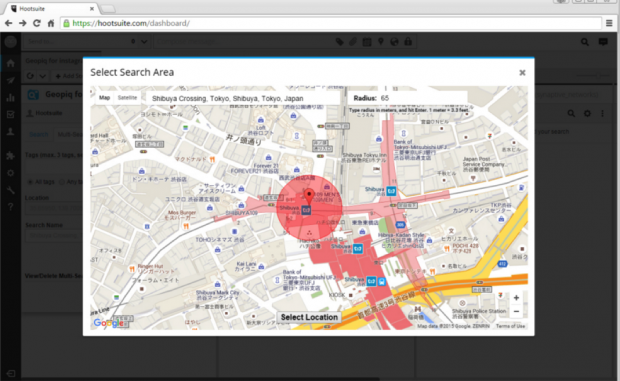This screenshot has height=381, width=620.
Task: Open the Tools wrench icon
Action: pos(11,190)
